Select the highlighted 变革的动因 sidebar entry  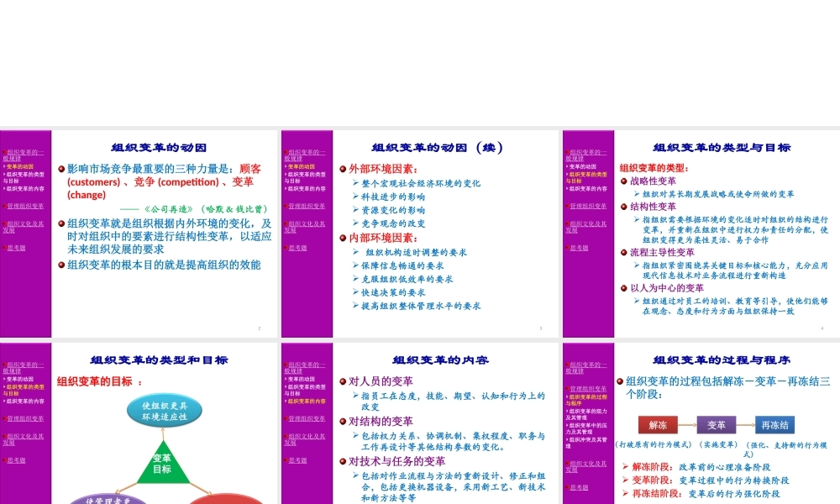click(18, 166)
